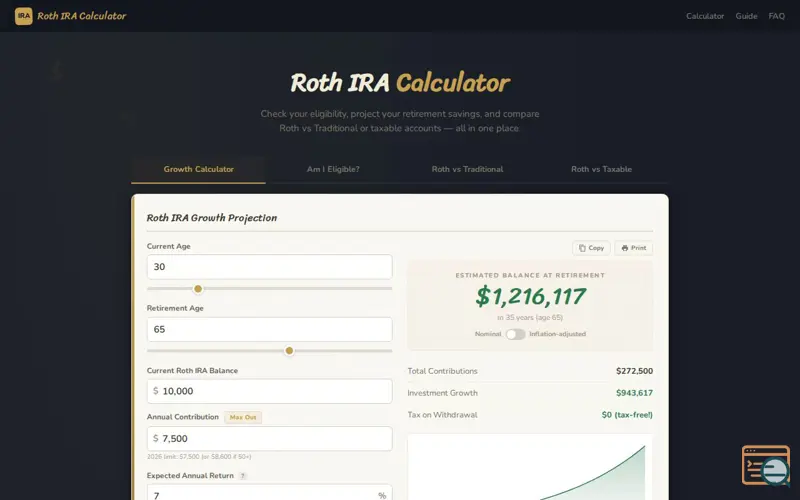Image resolution: width=800 pixels, height=500 pixels.
Task: Copy the projection results
Action: pyautogui.click(x=591, y=248)
